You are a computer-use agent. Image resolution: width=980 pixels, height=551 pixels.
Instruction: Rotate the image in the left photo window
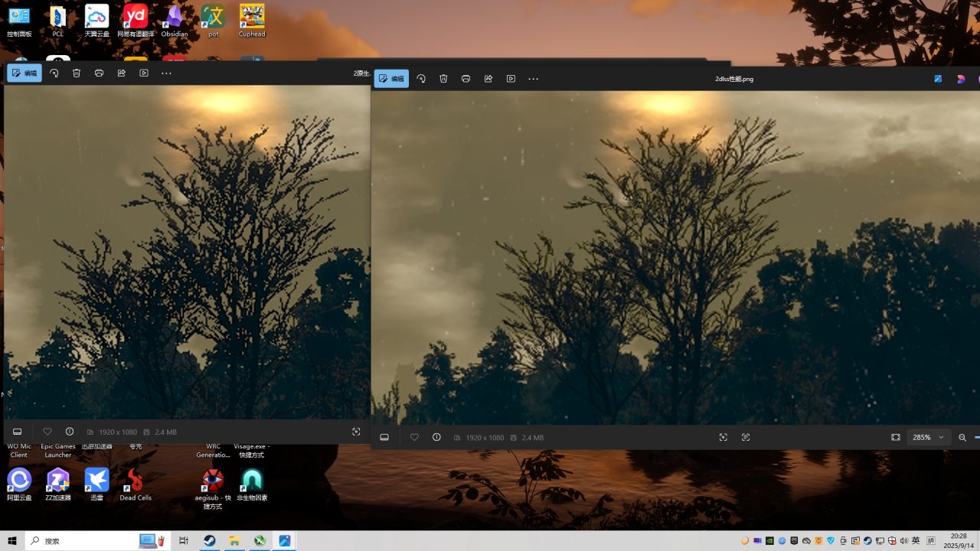tap(54, 73)
